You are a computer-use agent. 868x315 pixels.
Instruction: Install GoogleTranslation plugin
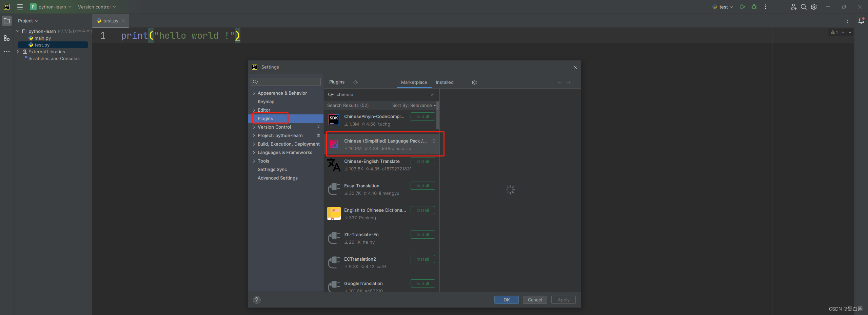tap(422, 283)
